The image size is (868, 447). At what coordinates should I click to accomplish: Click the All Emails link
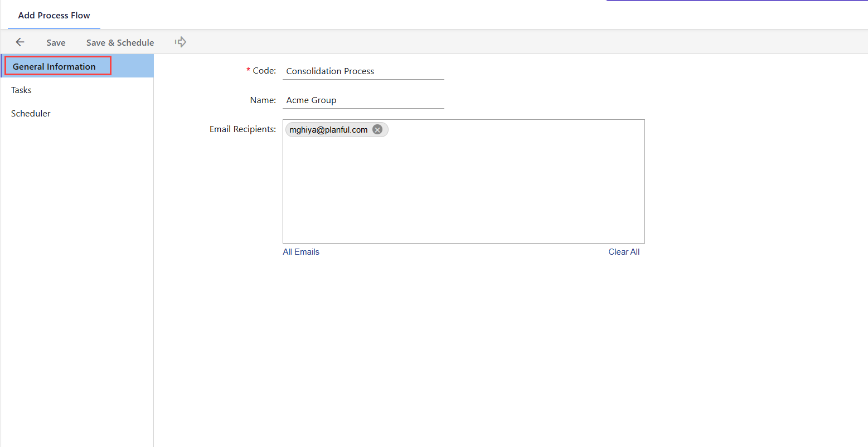tap(301, 252)
